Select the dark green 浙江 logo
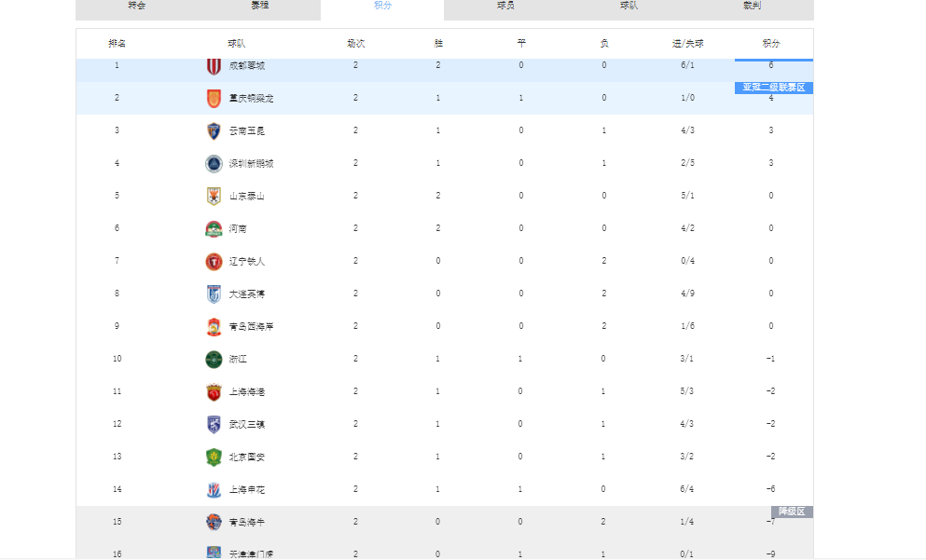 [x=214, y=359]
